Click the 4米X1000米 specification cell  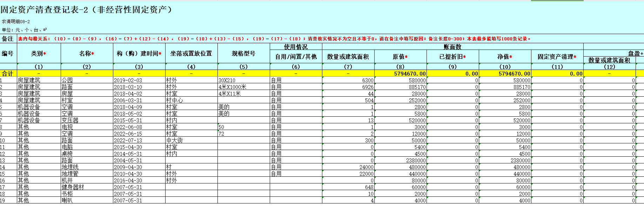[243, 87]
